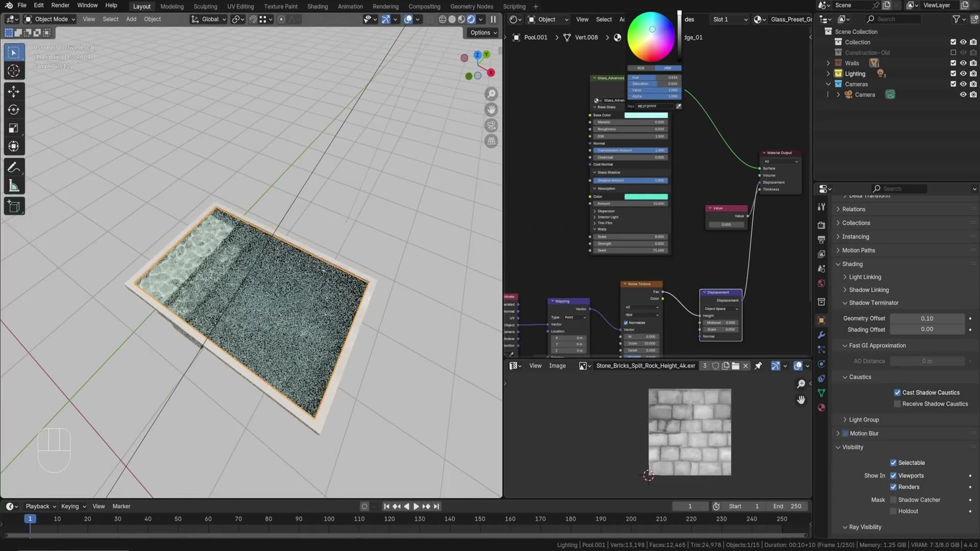
Task: Pin the image in the image editor
Action: [x=758, y=366]
